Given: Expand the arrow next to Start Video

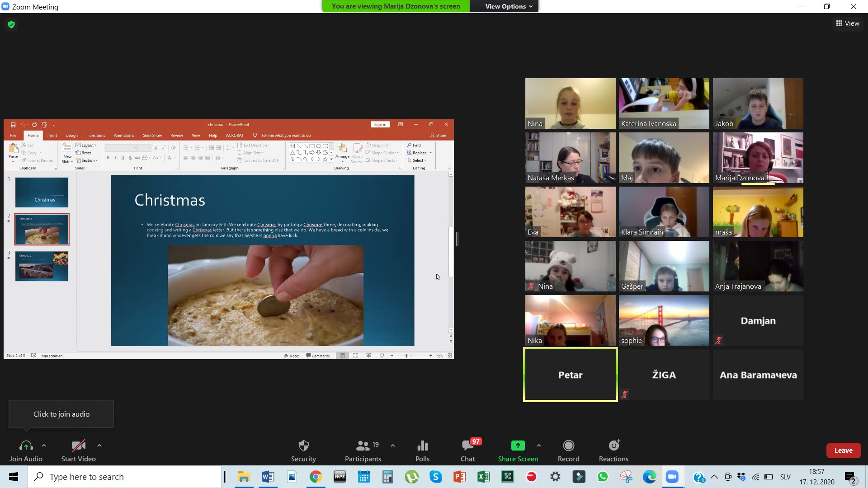Looking at the screenshot, I should point(99,446).
